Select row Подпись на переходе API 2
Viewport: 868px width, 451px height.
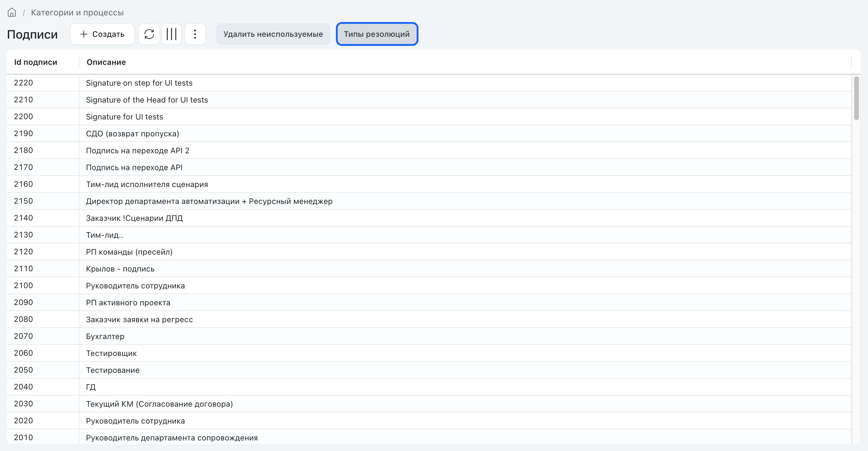click(429, 150)
